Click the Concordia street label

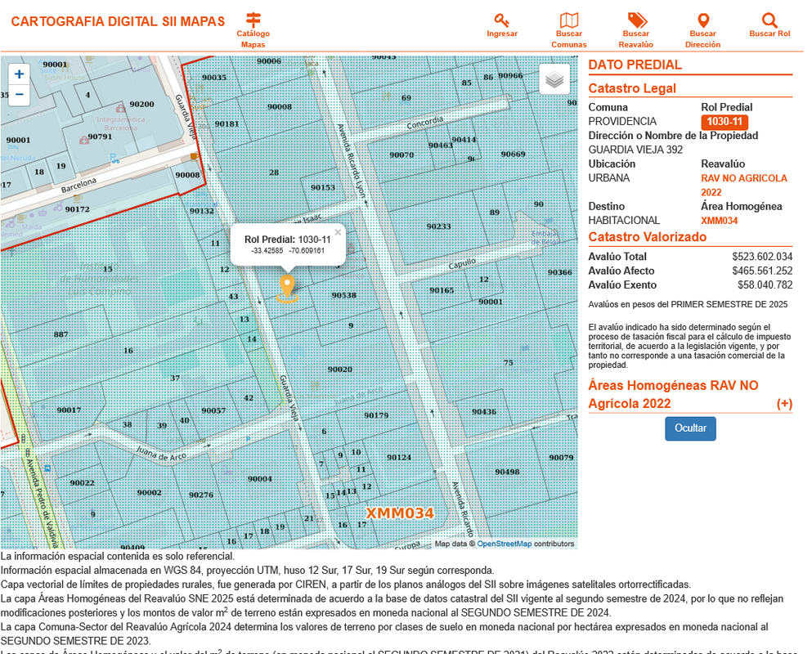coord(425,123)
